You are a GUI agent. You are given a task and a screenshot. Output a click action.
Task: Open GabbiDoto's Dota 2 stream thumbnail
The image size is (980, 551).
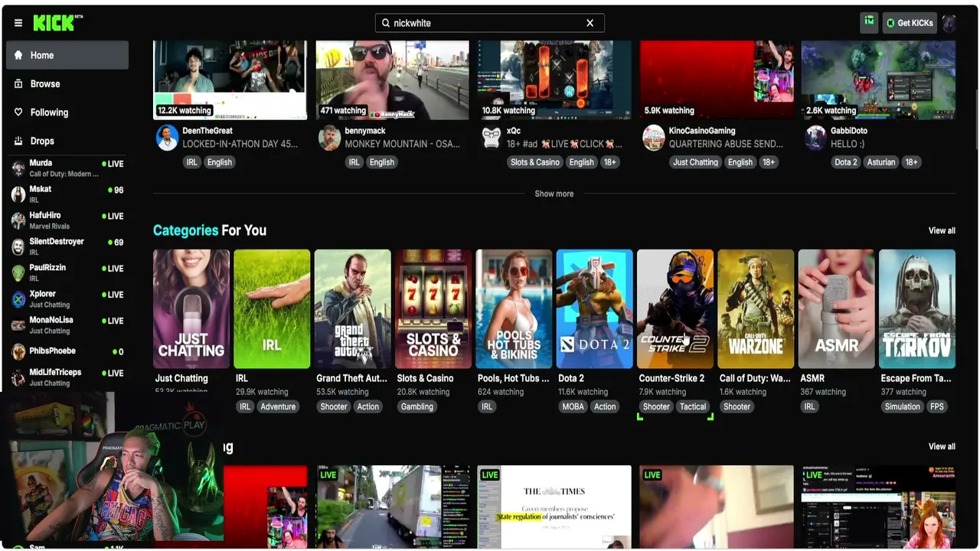coord(878,80)
